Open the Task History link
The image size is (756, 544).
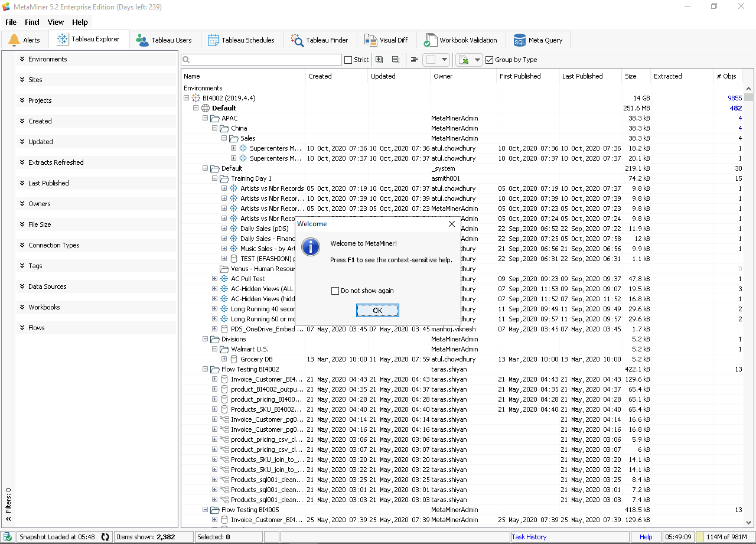[529, 537]
